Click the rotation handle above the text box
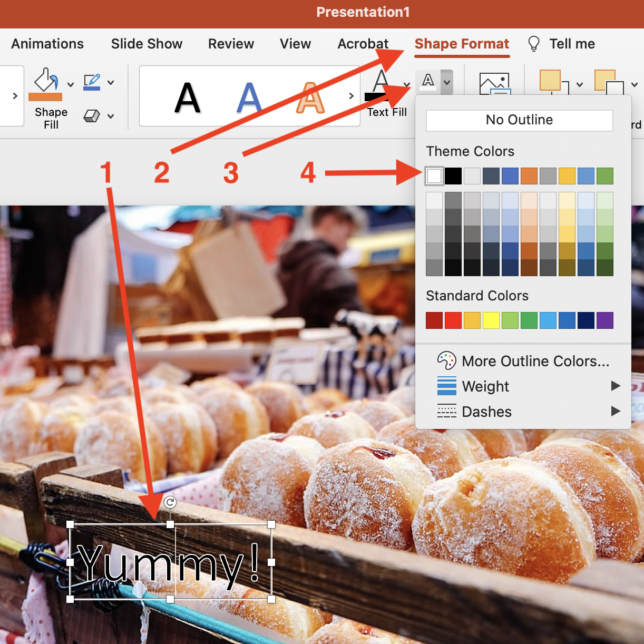Screen dimensions: 644x644 pos(170,503)
